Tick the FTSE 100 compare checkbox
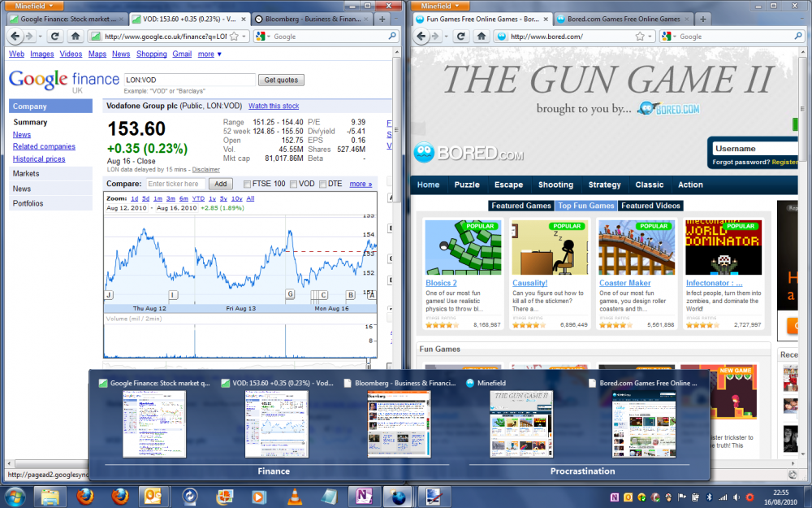Image resolution: width=812 pixels, height=508 pixels. [x=247, y=184]
